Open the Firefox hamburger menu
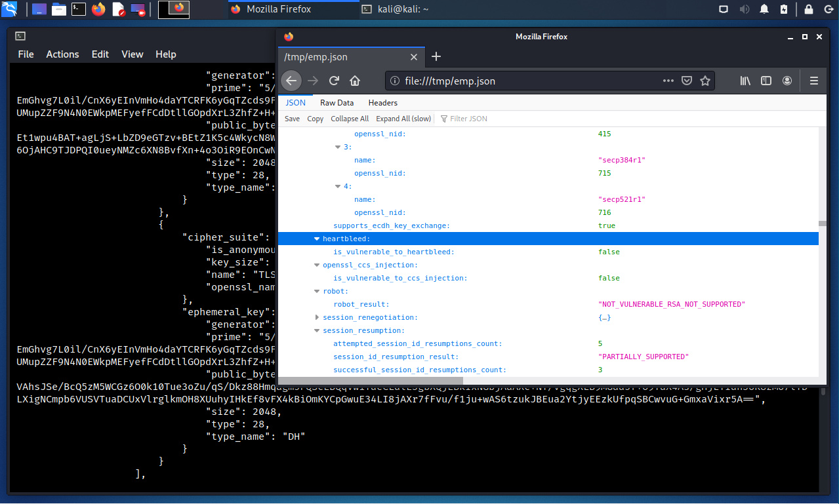This screenshot has width=839, height=504. tap(814, 81)
